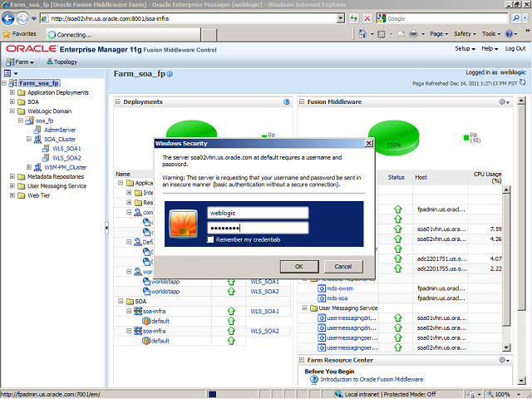Expand the Application Deployments tree node
532x399 pixels.
click(x=12, y=92)
